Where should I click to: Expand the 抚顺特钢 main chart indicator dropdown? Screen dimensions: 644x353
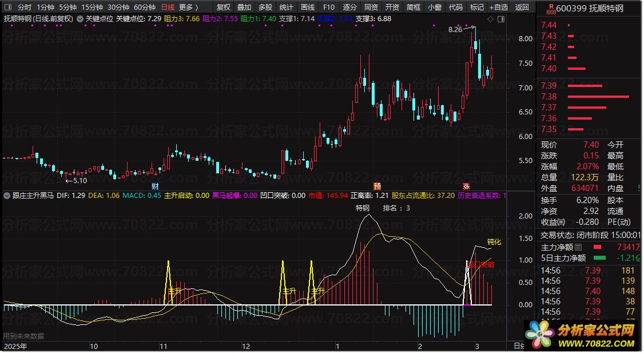tap(79, 19)
